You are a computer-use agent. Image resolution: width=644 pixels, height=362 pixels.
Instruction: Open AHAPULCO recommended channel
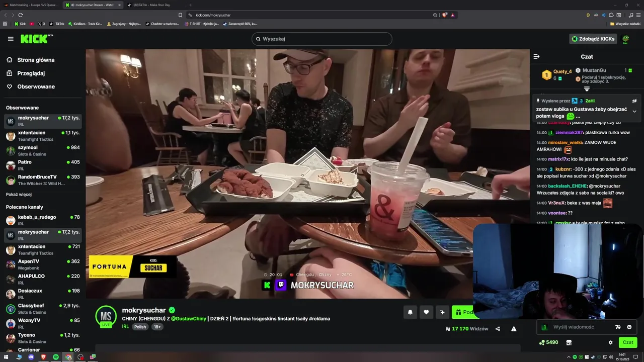pos(43,279)
